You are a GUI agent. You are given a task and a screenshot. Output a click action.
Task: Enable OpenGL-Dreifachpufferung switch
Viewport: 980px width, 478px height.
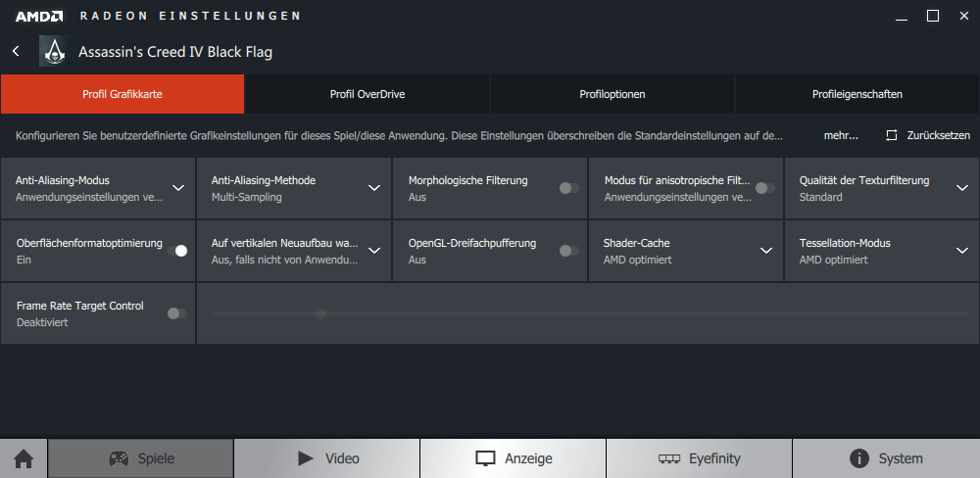point(568,251)
